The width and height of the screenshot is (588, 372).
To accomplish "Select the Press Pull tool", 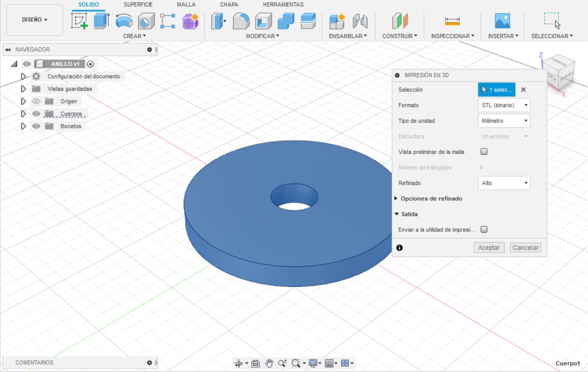I will pos(218,21).
